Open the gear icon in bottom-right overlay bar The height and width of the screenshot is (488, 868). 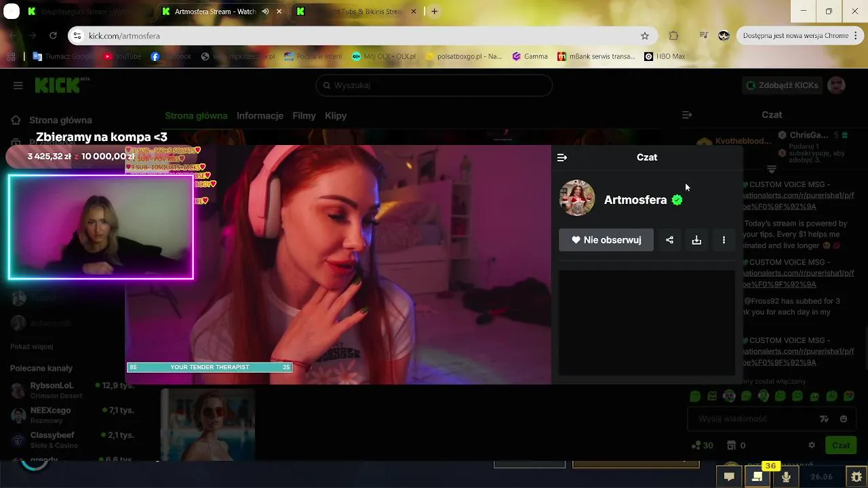pos(856,477)
